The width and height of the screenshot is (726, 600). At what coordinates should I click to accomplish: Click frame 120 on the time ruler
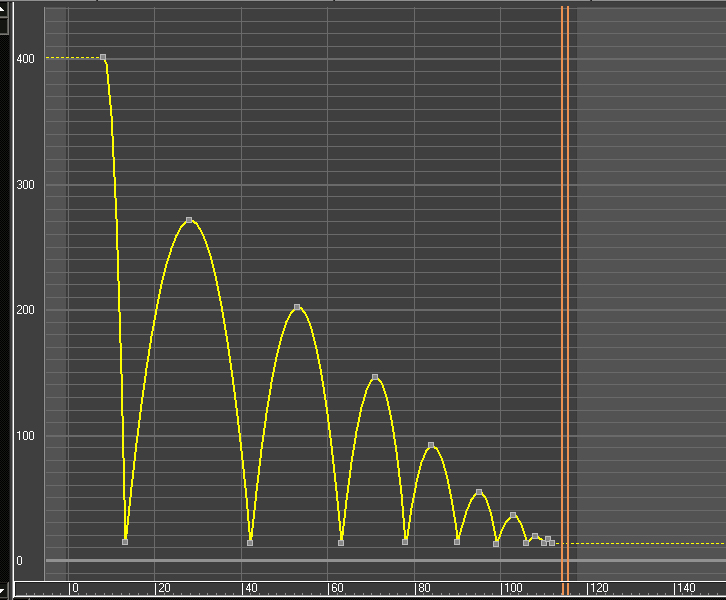[599, 588]
